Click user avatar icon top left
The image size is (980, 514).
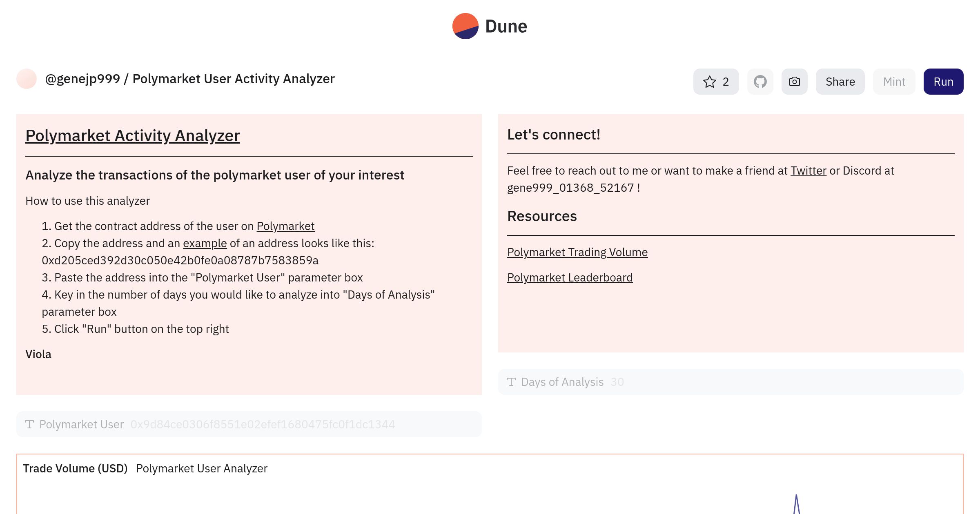click(27, 78)
